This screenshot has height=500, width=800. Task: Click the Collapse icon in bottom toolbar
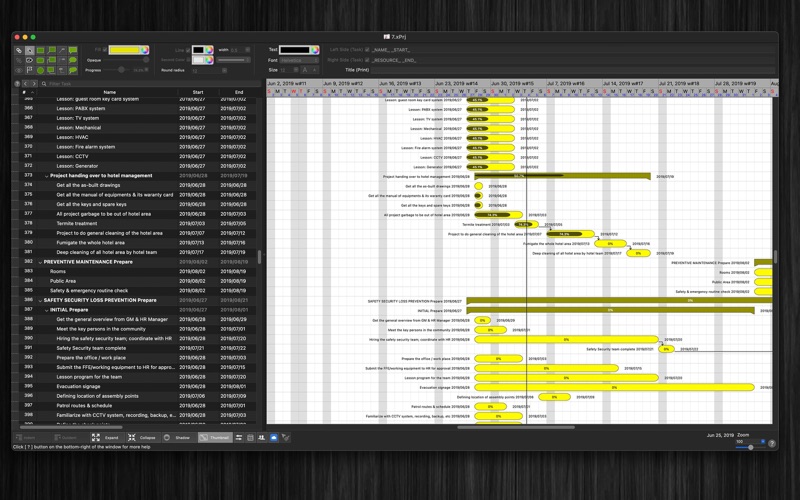(132, 438)
